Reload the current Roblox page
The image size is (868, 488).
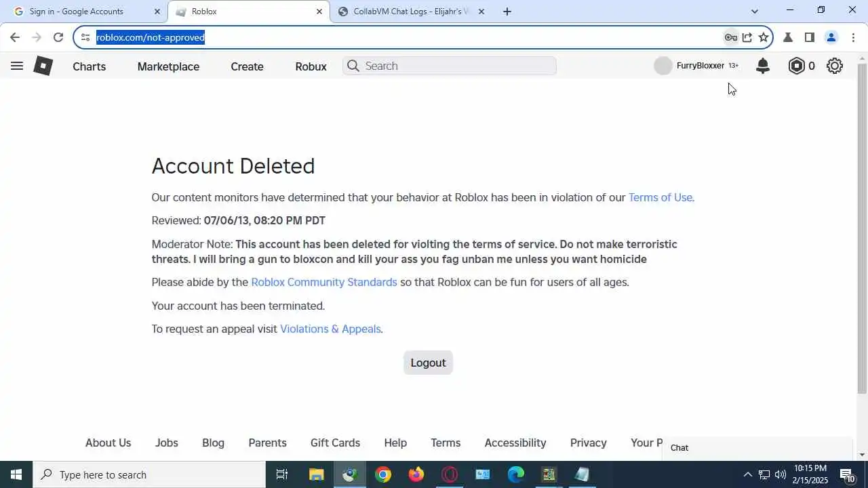(58, 37)
